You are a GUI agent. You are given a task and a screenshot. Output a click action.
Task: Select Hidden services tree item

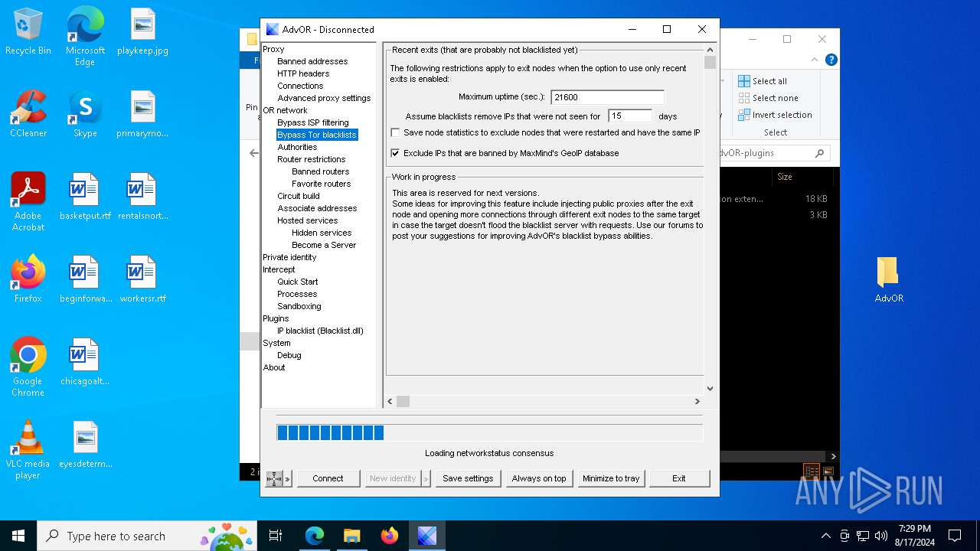(x=322, y=233)
